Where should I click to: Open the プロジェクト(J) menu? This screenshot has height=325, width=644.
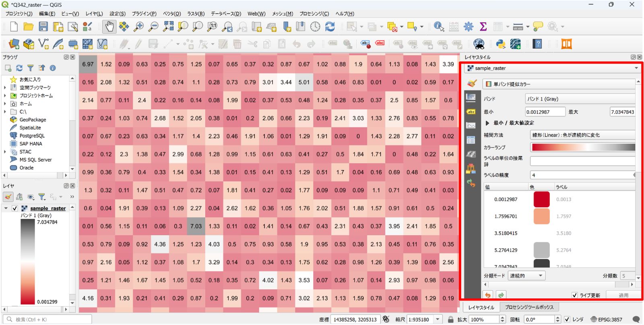[x=19, y=14]
